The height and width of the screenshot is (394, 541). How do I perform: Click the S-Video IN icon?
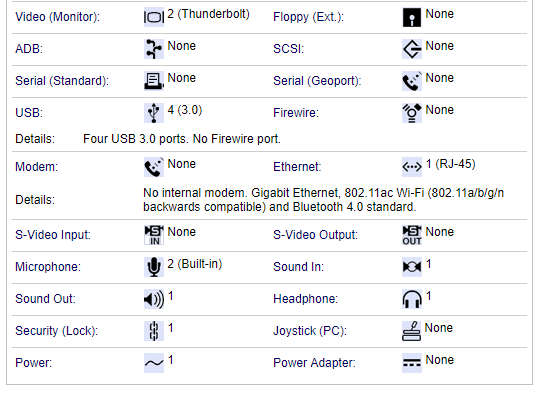[154, 235]
